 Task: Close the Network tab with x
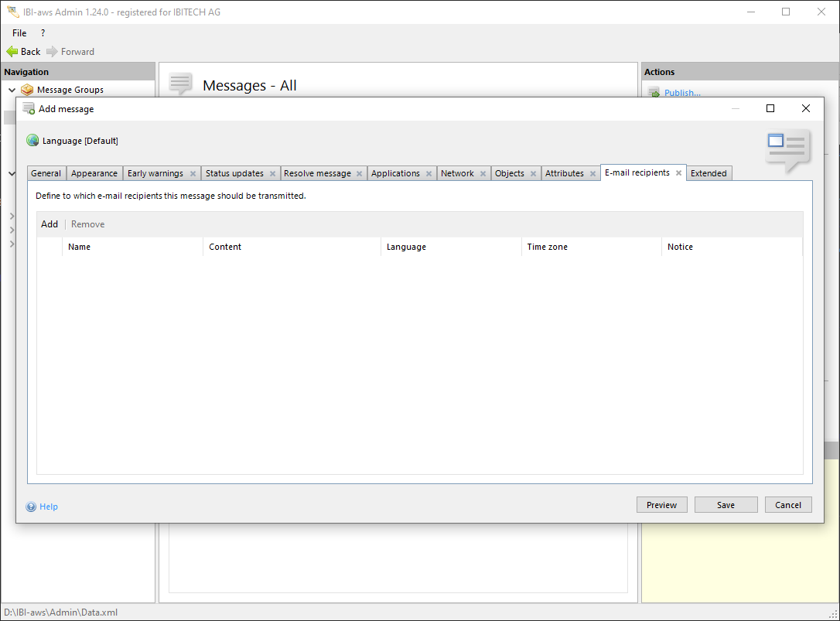pos(483,174)
